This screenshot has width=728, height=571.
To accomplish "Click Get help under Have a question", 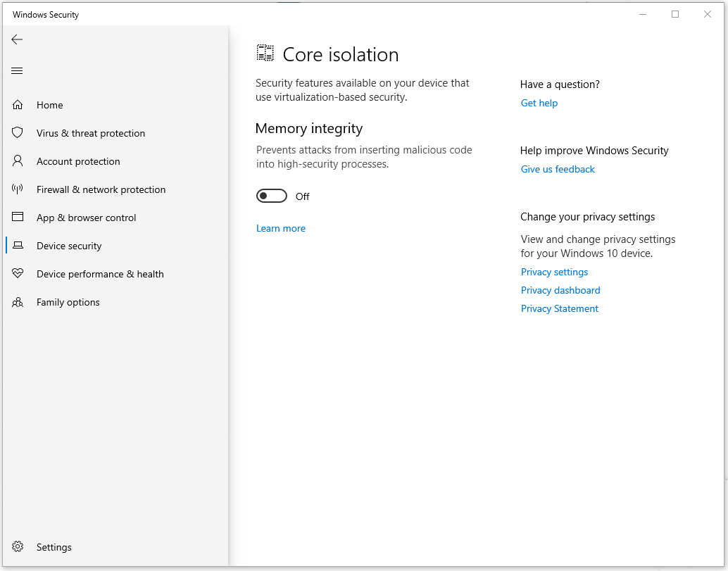I will pos(539,103).
